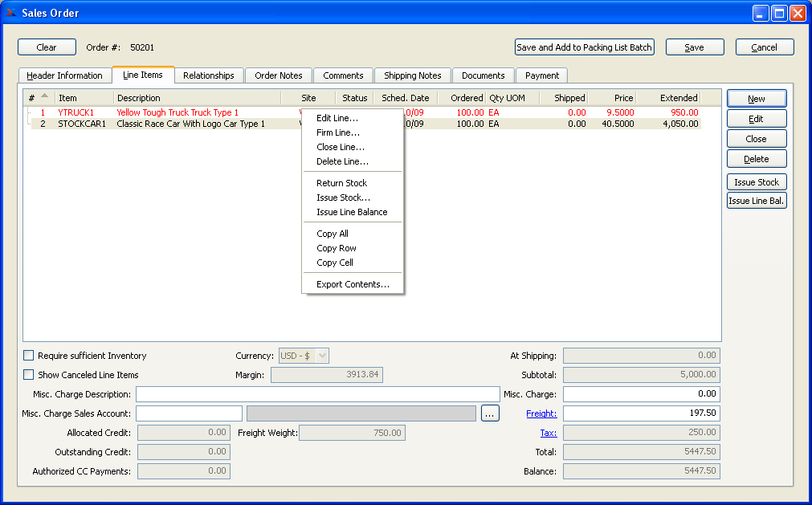Pick Export Contents... from context menu
This screenshot has width=812, height=505.
click(x=353, y=284)
